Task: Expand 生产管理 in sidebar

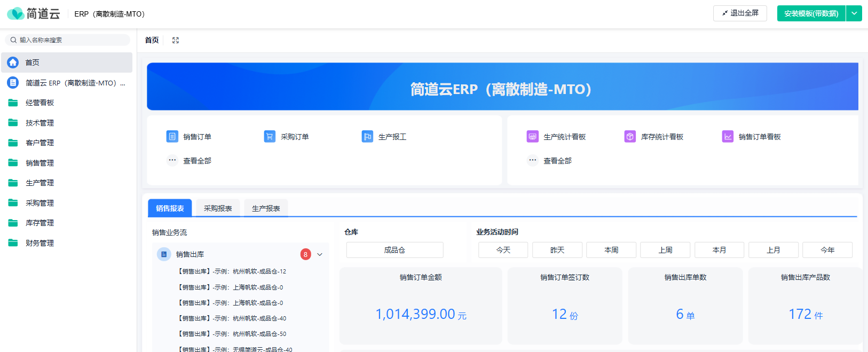Action: pos(67,183)
